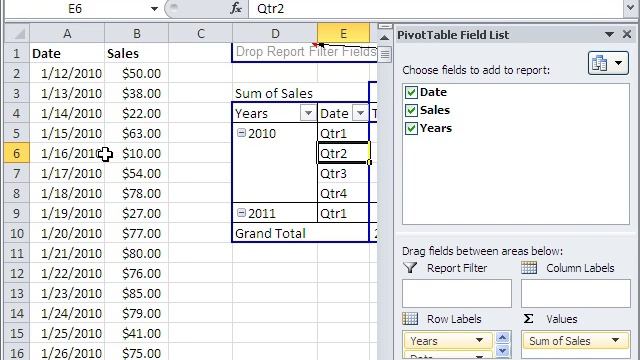This screenshot has width=640, height=360.
Task: Click the Date header cell A1
Action: [x=67, y=53]
